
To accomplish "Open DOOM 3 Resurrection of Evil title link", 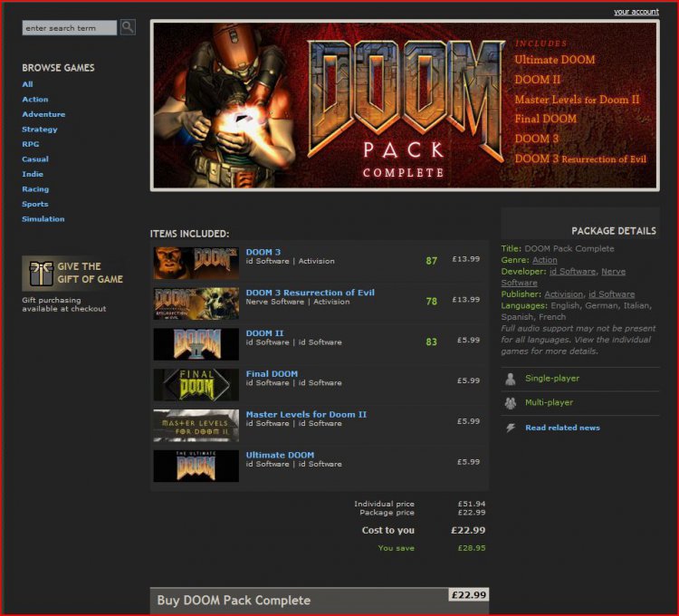I will 310,293.
